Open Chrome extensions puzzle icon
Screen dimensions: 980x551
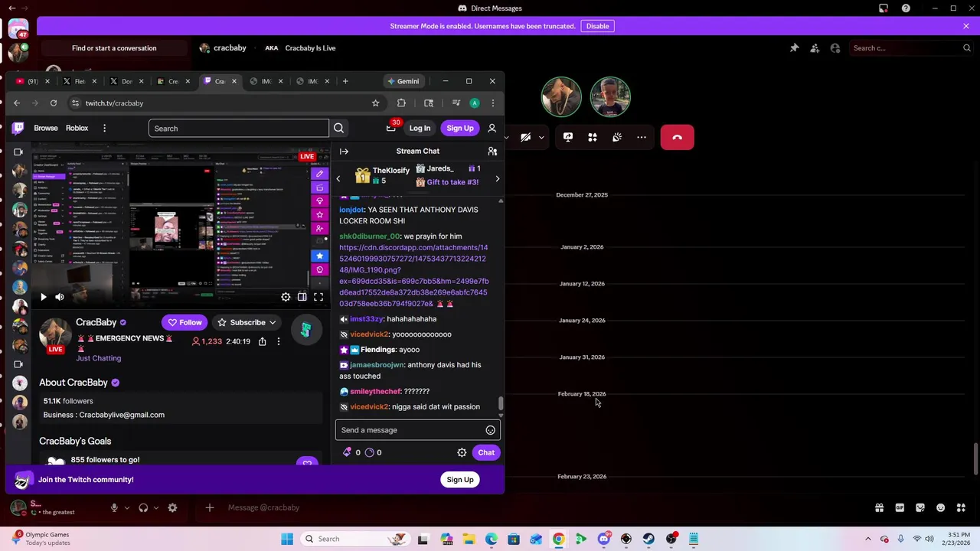(x=401, y=103)
